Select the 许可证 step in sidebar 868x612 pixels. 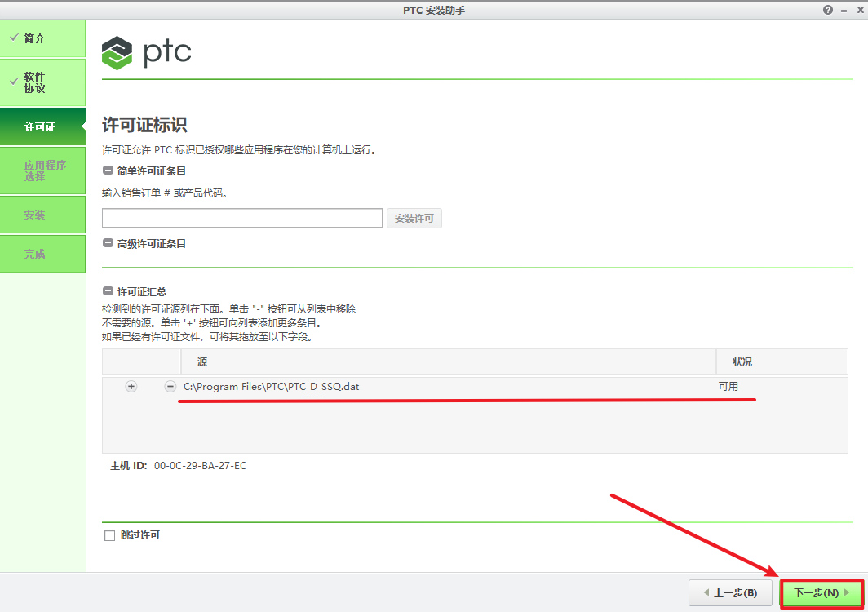(x=42, y=127)
